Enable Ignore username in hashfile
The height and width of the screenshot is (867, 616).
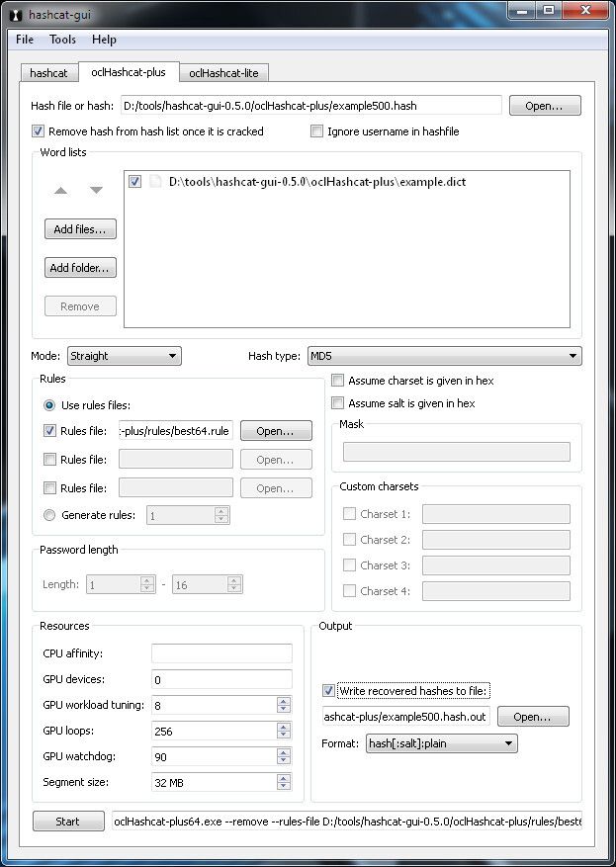316,131
